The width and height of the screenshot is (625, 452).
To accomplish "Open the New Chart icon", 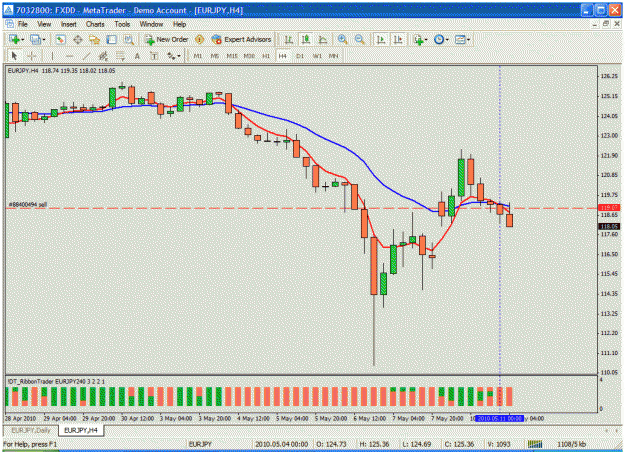I will (x=14, y=39).
